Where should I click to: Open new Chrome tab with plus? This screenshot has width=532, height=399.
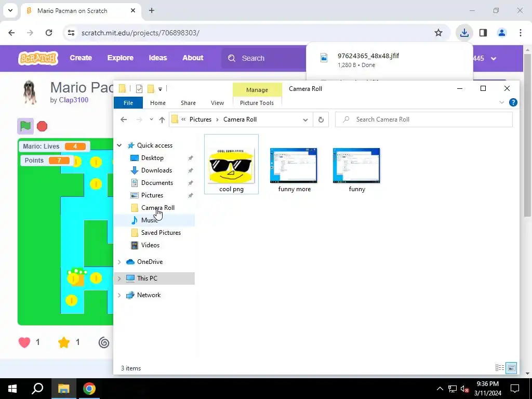[x=152, y=10]
